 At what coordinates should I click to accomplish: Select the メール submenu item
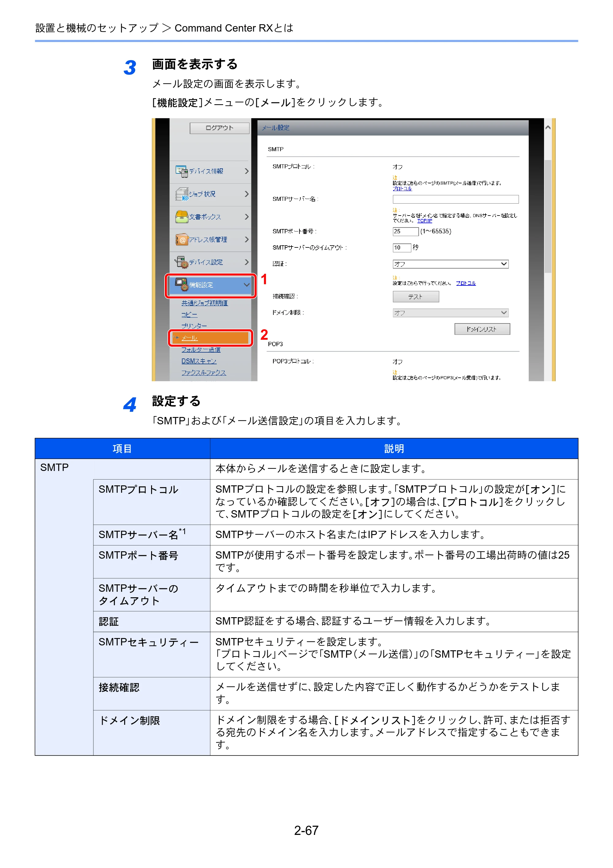click(x=210, y=338)
